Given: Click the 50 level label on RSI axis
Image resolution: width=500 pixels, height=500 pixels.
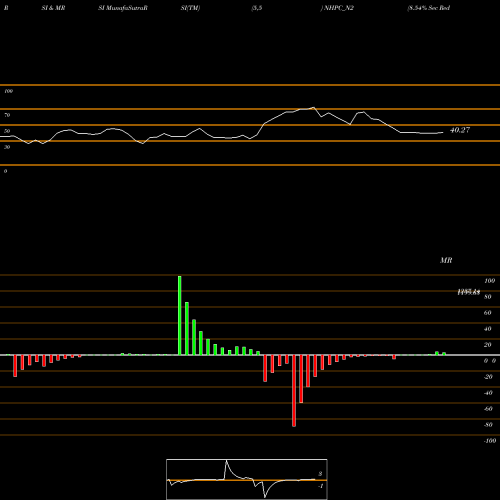Looking at the screenshot, I should (x=7, y=131).
